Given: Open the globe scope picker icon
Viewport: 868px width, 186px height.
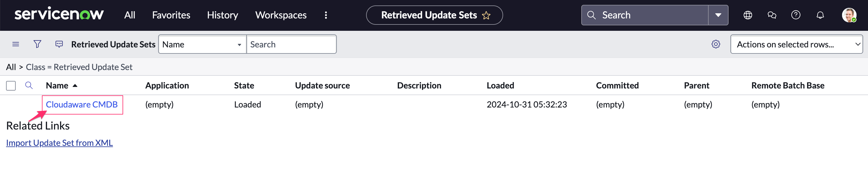Looking at the screenshot, I should click(x=748, y=15).
